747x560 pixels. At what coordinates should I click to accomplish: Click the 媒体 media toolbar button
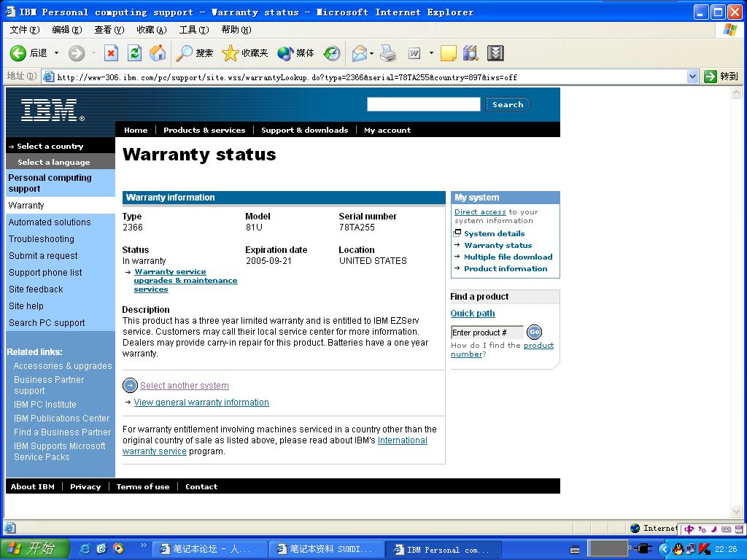pyautogui.click(x=296, y=52)
